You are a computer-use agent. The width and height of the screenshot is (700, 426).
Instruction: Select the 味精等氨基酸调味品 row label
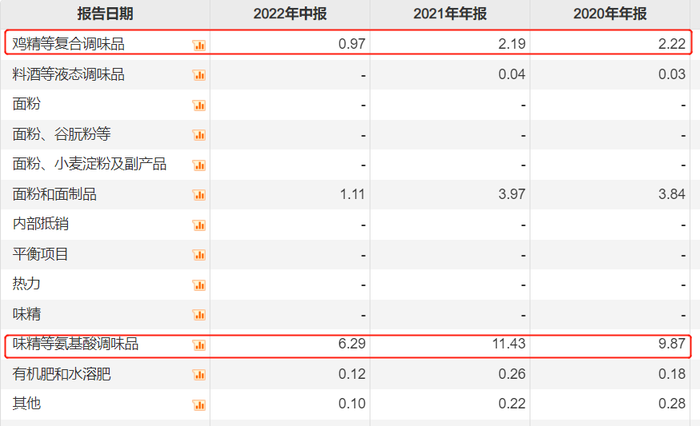tap(75, 344)
